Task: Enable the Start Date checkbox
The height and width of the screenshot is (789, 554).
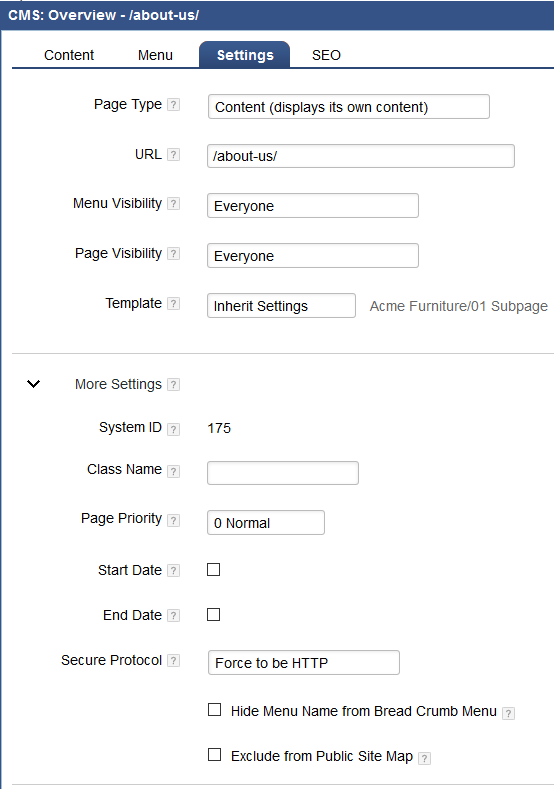Action: pyautogui.click(x=213, y=570)
